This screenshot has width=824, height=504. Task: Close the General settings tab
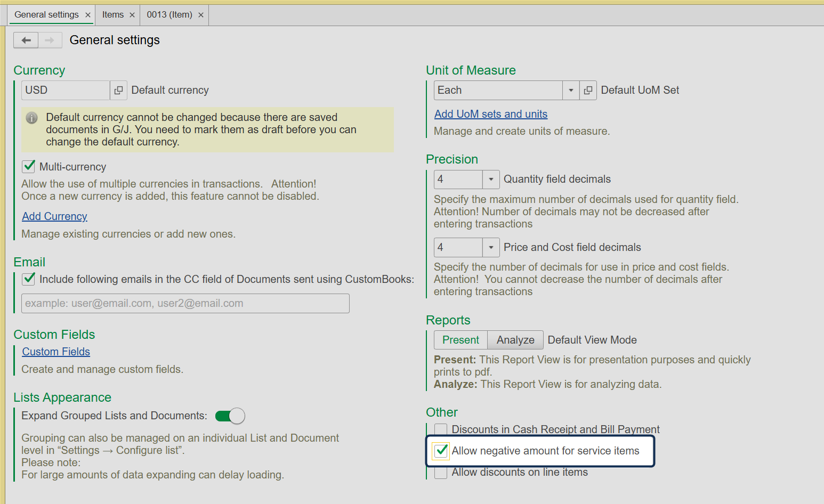[x=88, y=15]
